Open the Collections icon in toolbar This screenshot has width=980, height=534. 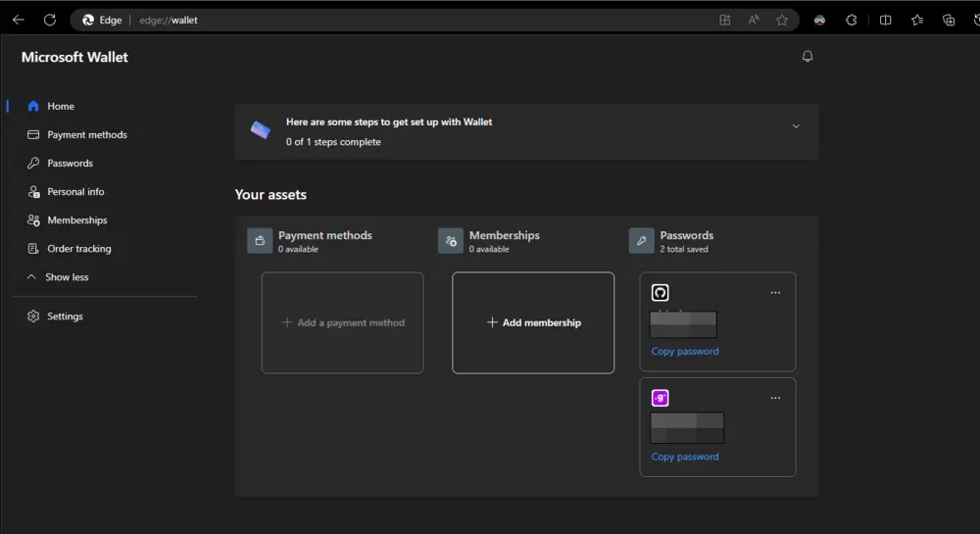949,20
